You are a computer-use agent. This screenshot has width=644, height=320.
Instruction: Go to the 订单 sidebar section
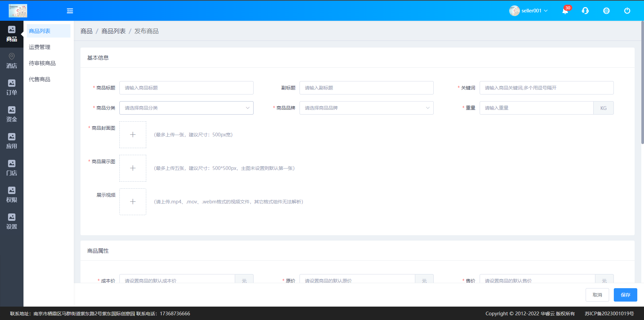point(12,87)
